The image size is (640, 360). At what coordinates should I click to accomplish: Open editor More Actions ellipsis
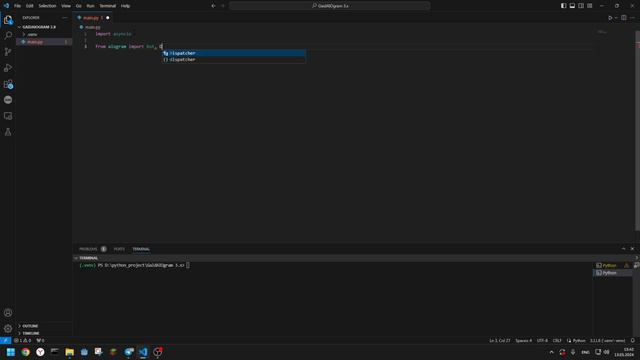pyautogui.click(x=632, y=18)
